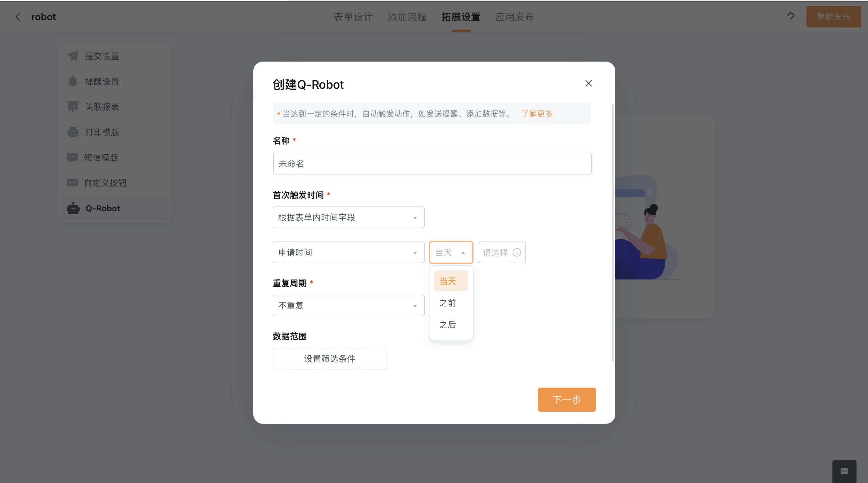The image size is (868, 483).
Task: Click the printer icon for 打印模版
Action: 73,132
